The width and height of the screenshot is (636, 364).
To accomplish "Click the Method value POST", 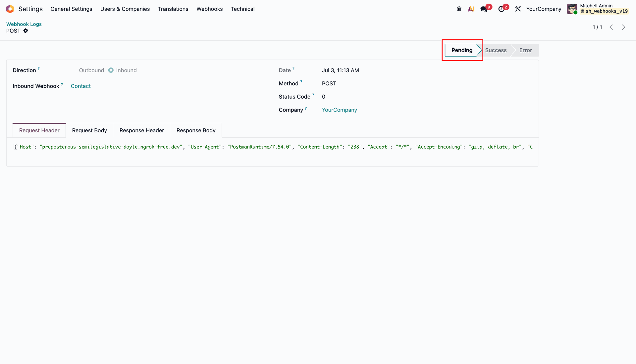I will (x=329, y=83).
